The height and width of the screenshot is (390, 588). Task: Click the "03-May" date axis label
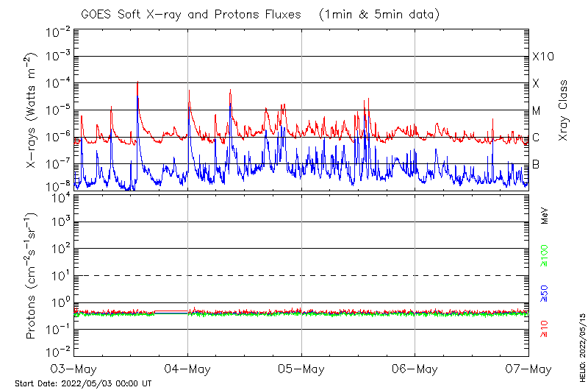click(x=74, y=368)
